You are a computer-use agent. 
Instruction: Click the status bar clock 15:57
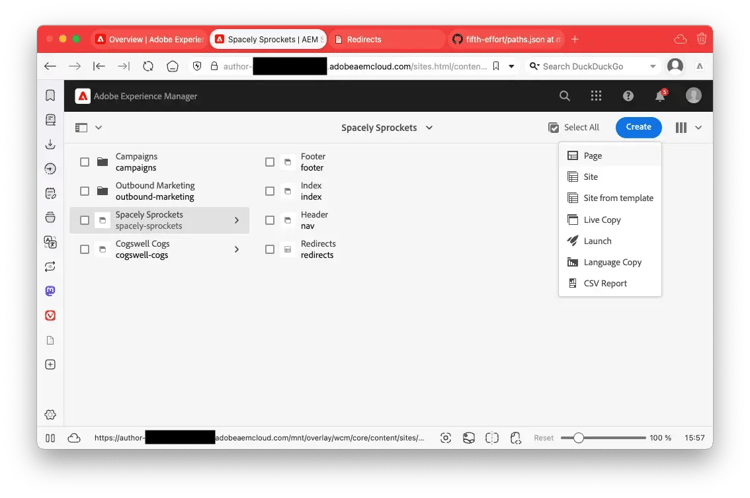(694, 438)
